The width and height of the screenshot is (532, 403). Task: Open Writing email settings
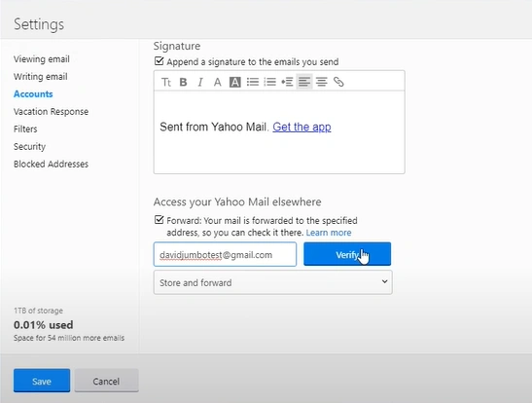41,76
